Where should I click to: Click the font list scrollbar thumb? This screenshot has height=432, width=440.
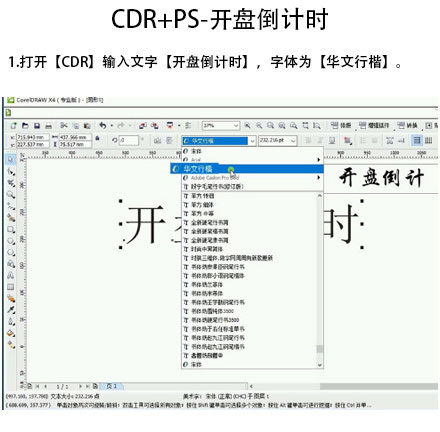320,349
